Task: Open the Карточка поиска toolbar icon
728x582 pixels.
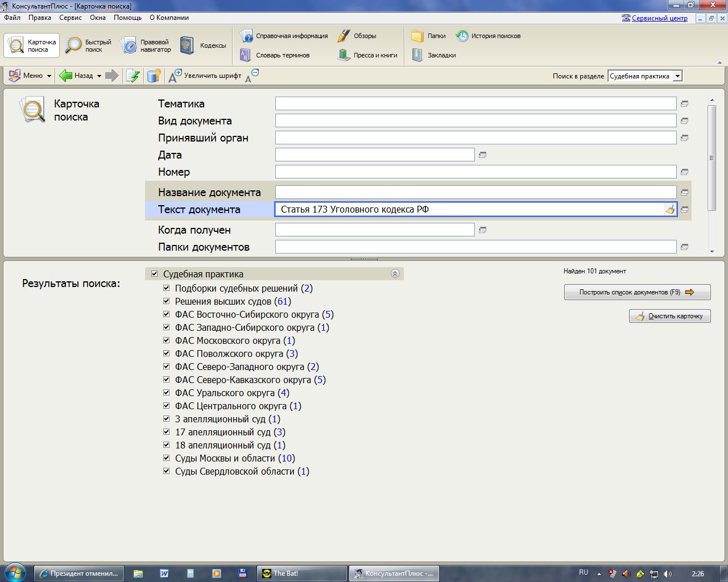Action: pos(16,45)
